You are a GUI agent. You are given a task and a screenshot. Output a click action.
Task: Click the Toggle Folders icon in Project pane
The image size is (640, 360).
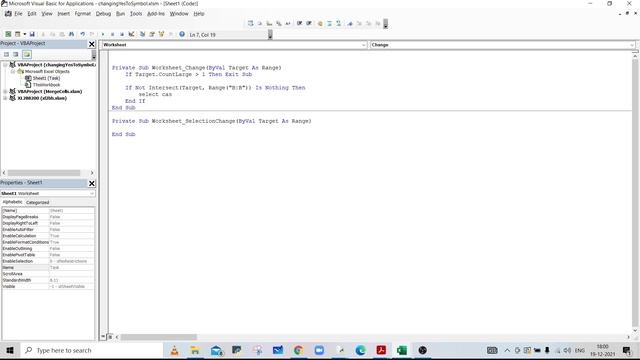click(27, 54)
